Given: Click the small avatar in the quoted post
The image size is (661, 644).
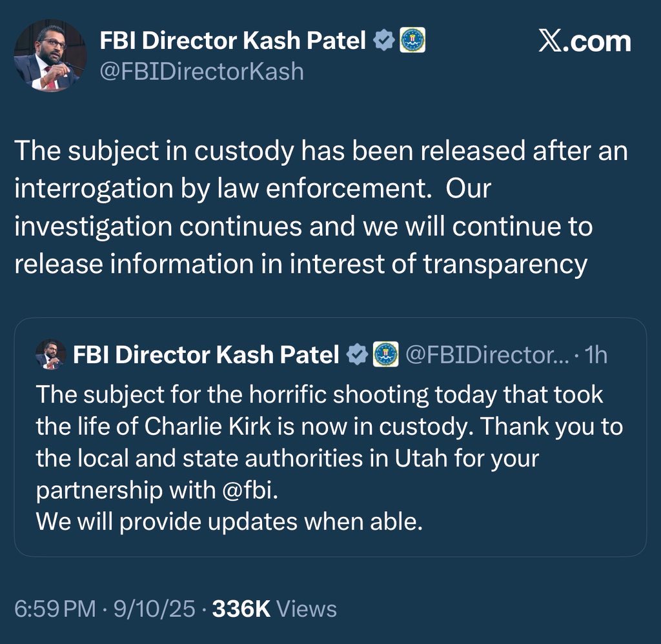Looking at the screenshot, I should [50, 354].
